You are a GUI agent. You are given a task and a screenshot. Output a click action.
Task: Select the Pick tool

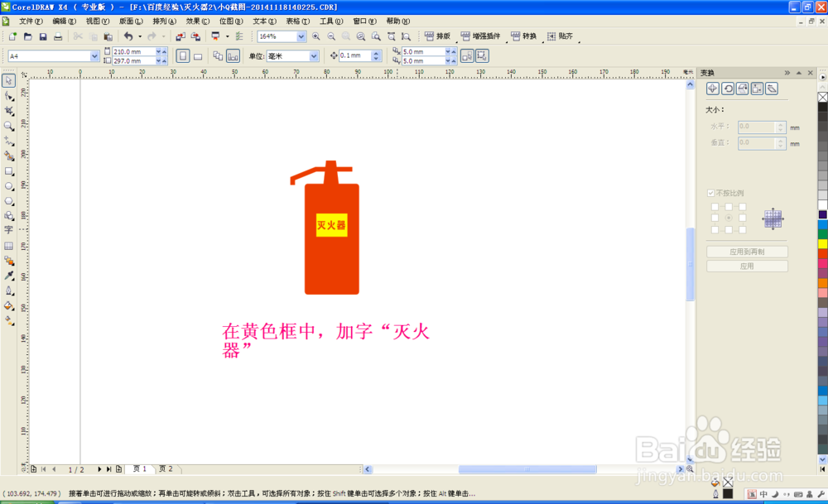(10, 82)
